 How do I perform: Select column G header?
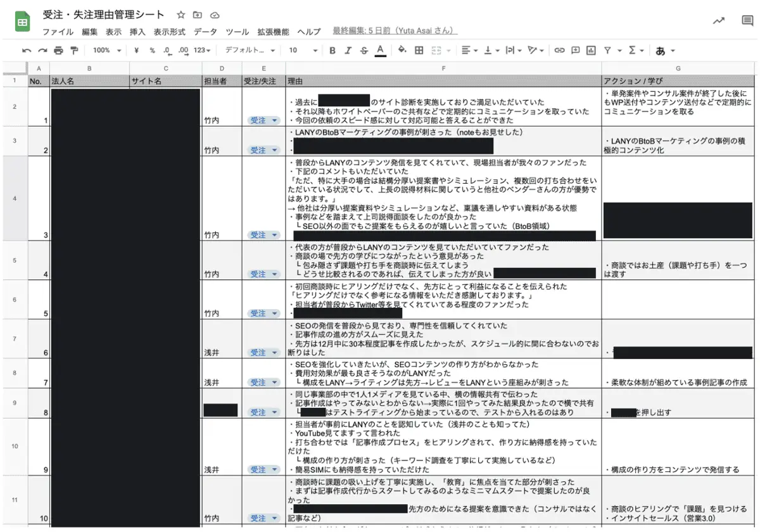678,68
